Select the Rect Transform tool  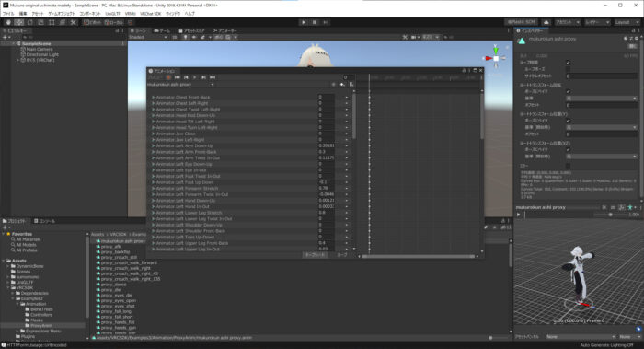[52, 22]
